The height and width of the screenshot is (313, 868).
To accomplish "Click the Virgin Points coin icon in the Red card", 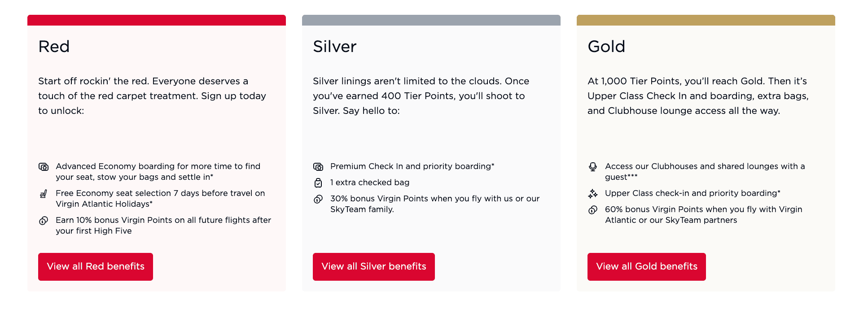I will (44, 220).
